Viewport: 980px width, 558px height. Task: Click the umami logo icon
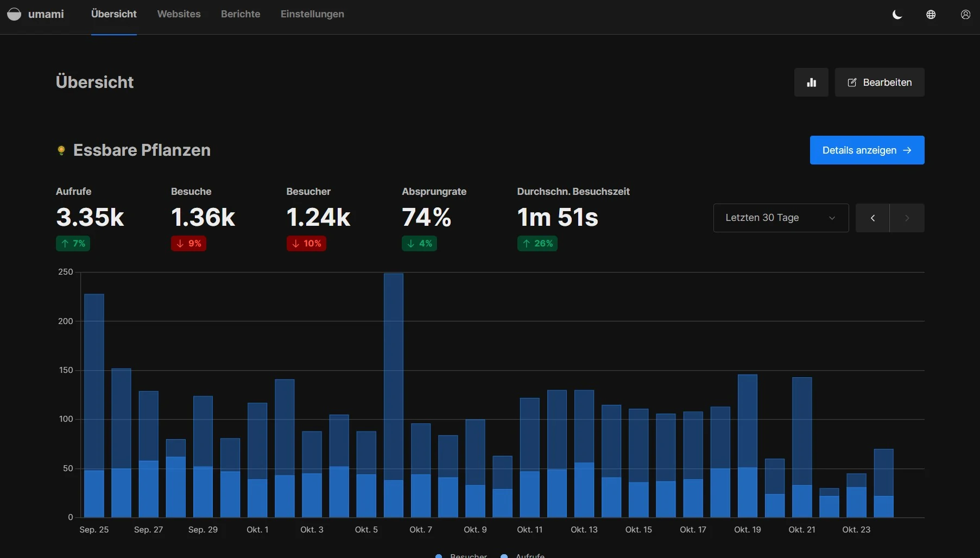pyautogui.click(x=14, y=14)
